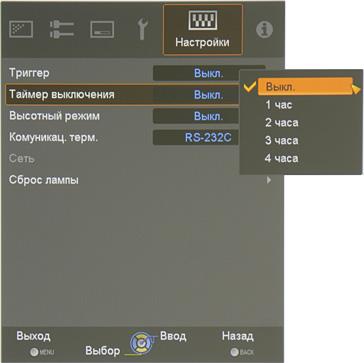364x363 pixels.
Task: Click the Ввод label
Action: coord(173,336)
